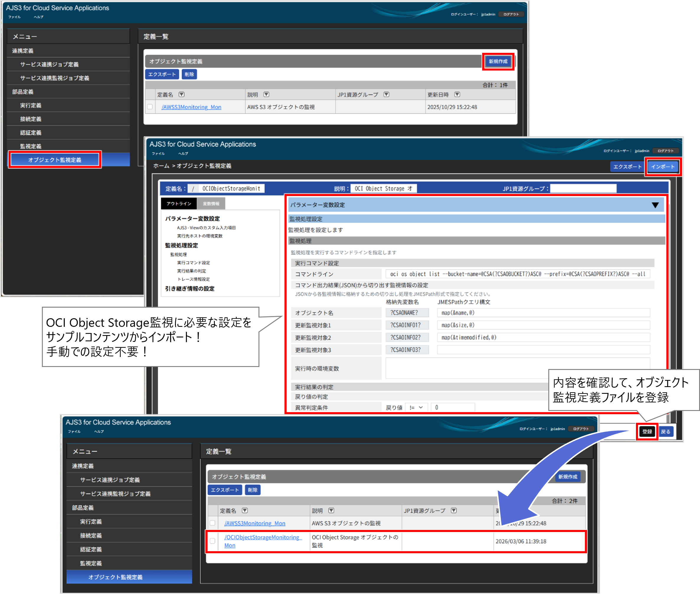
Task: Open JP1資源グループ filter in the 2件 list window
Action: tap(454, 510)
